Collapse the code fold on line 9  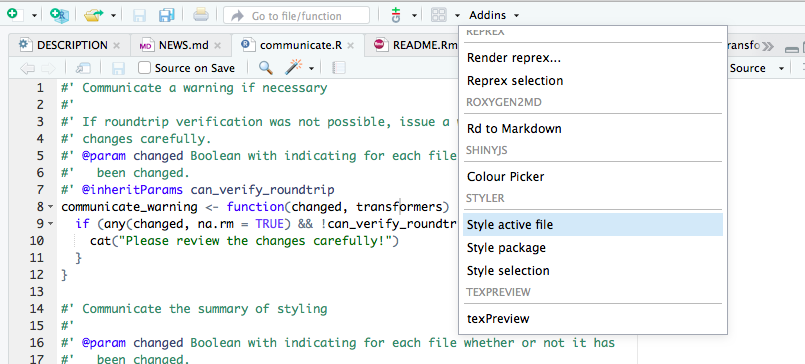click(50, 224)
